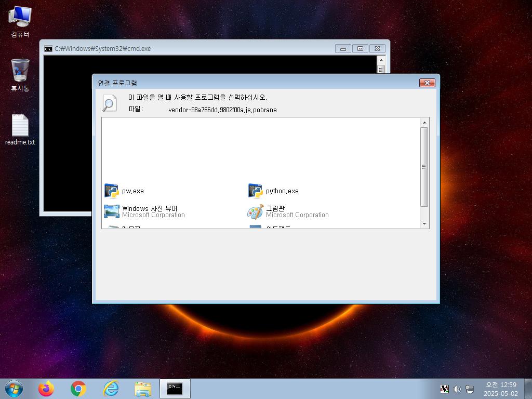Maximize the cmd.exe window

click(x=361, y=48)
